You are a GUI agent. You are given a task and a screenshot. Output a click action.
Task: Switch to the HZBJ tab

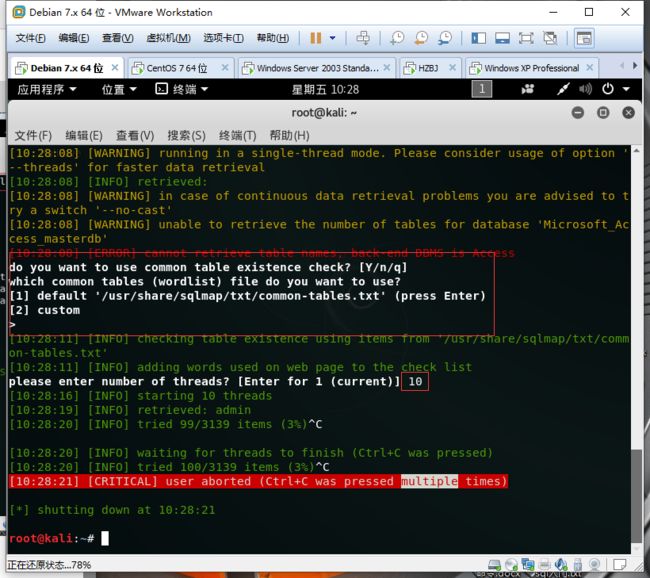pos(427,68)
